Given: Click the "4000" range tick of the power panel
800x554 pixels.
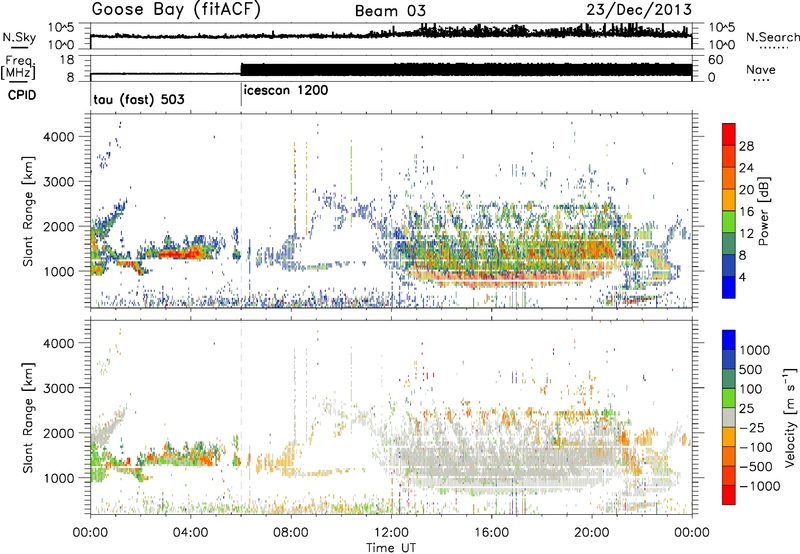Looking at the screenshot, I should click(58, 137).
